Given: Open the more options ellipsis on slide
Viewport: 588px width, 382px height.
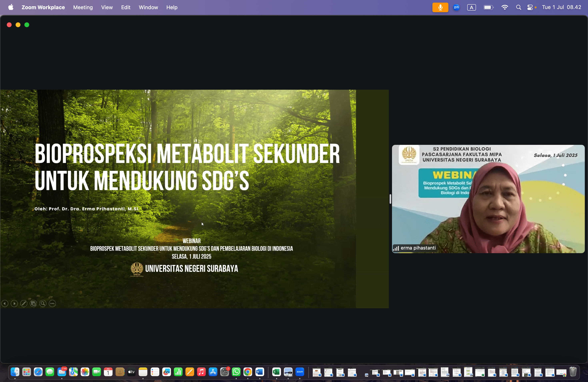Looking at the screenshot, I should tap(52, 303).
